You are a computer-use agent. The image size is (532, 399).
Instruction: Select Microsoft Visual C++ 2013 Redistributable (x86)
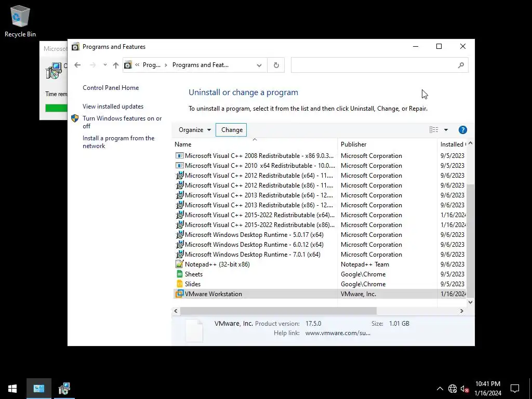click(320, 205)
